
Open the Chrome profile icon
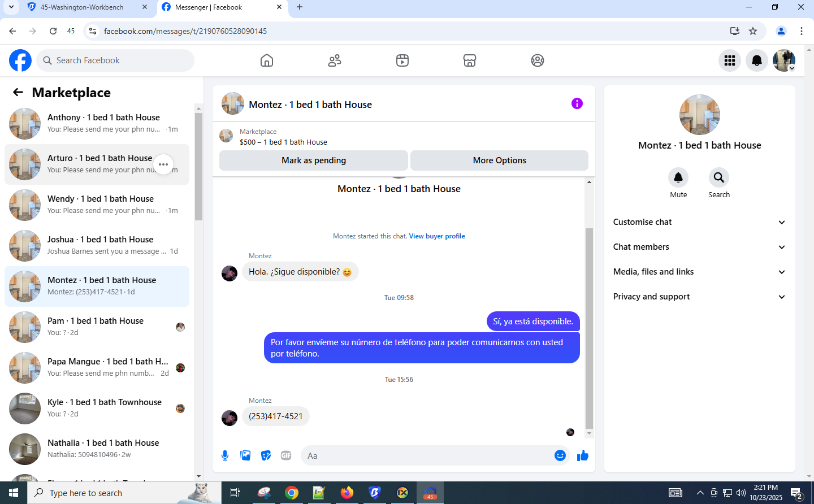pos(781,31)
